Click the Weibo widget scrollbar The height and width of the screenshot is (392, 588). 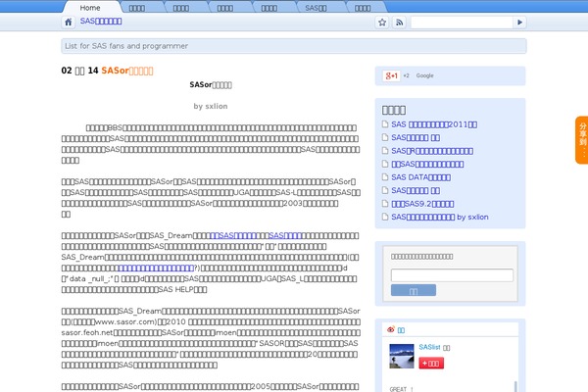[x=515, y=386]
